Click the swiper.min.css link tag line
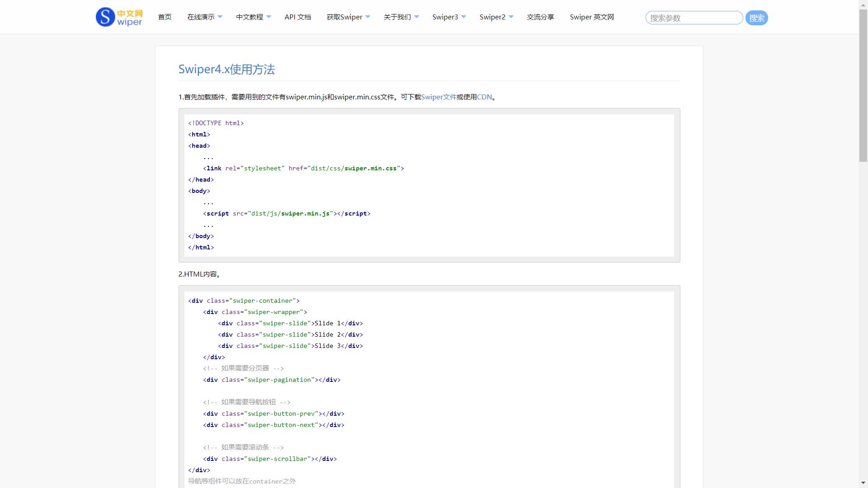868x488 pixels. 303,168
